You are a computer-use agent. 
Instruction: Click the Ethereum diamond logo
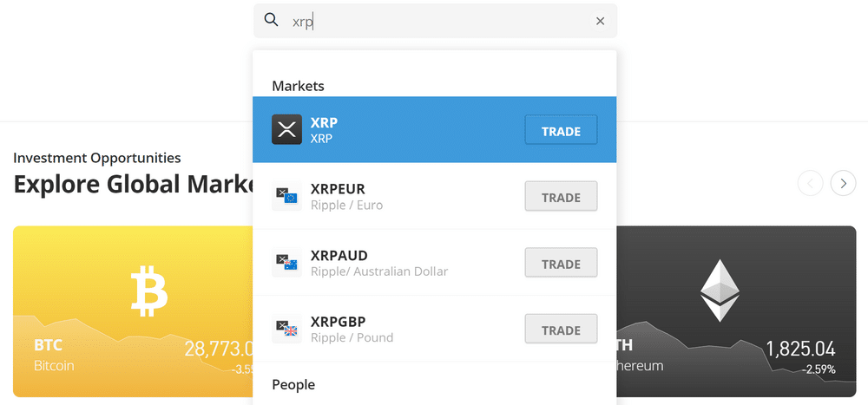coord(720,291)
